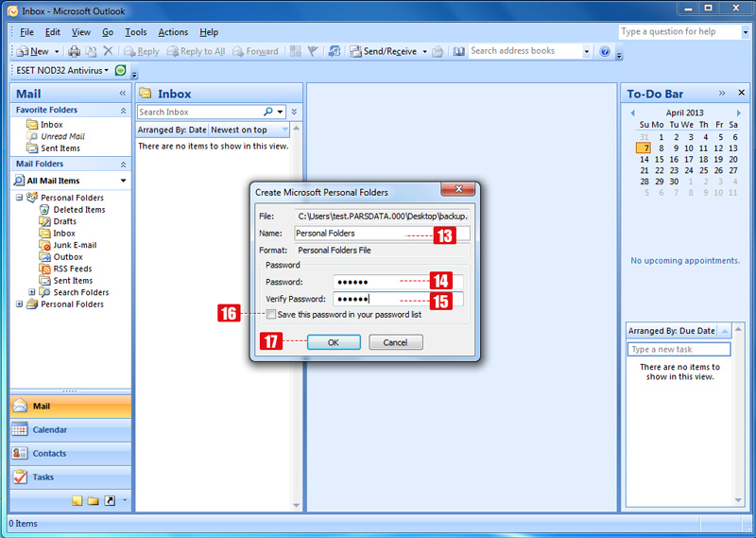Click Reply to All in toolbar
756x538 pixels.
click(x=196, y=51)
